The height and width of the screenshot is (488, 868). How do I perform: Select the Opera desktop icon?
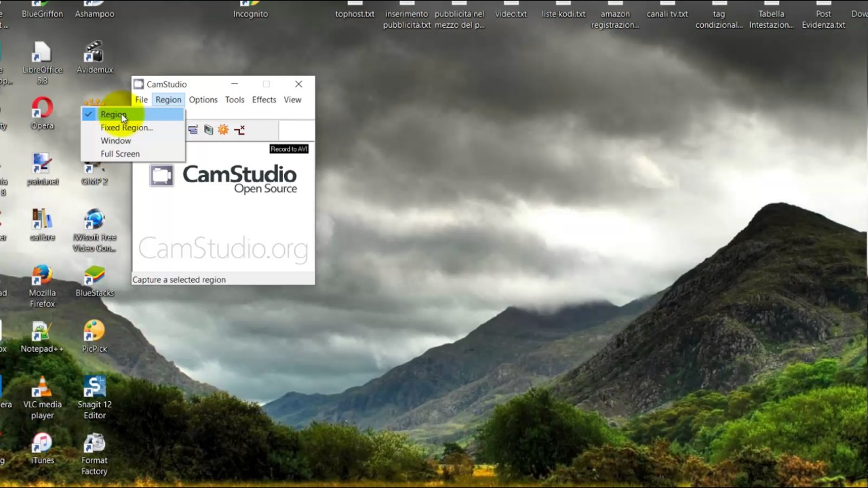pos(42,114)
